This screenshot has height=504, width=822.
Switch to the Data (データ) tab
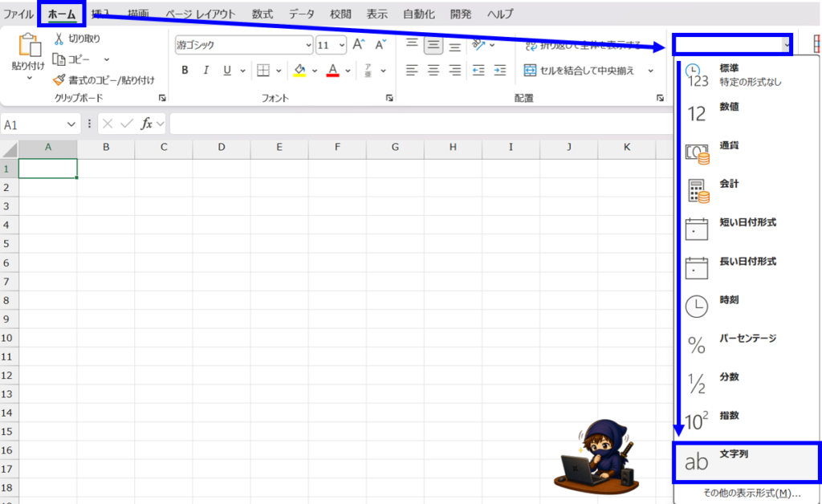302,14
